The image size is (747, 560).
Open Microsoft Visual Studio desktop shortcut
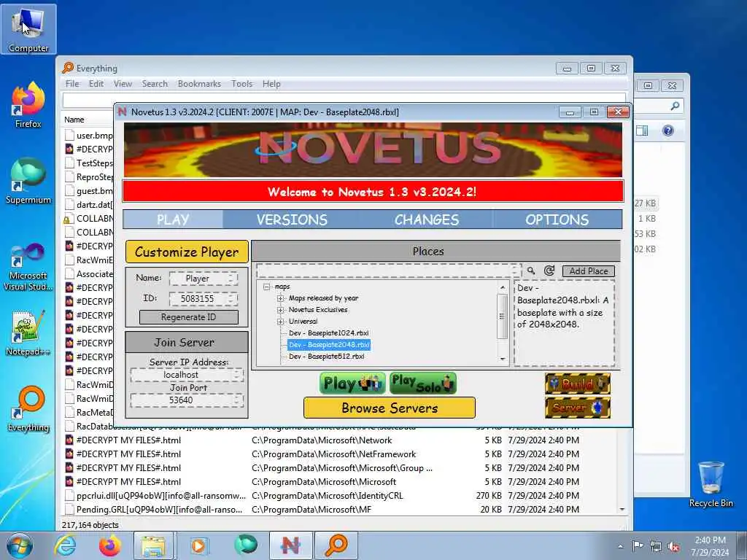point(28,267)
